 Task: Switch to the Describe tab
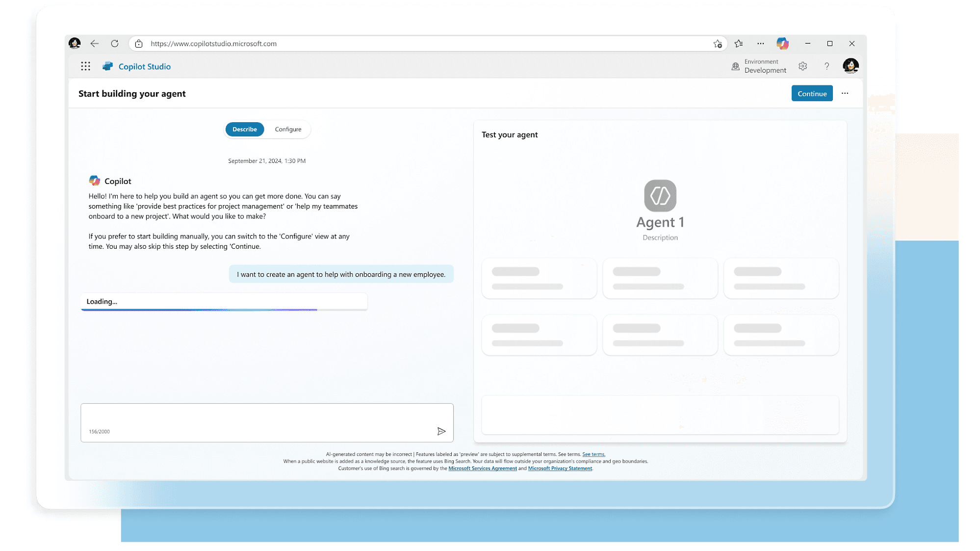pos(244,130)
